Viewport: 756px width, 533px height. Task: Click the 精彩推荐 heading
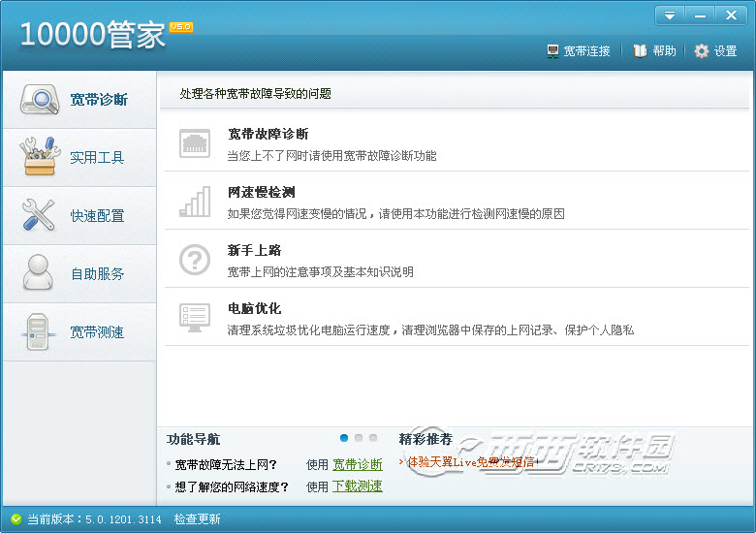pyautogui.click(x=425, y=439)
